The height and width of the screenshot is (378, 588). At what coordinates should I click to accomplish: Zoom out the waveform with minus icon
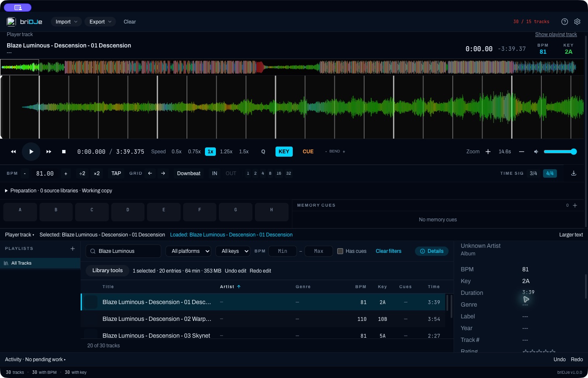[522, 152]
